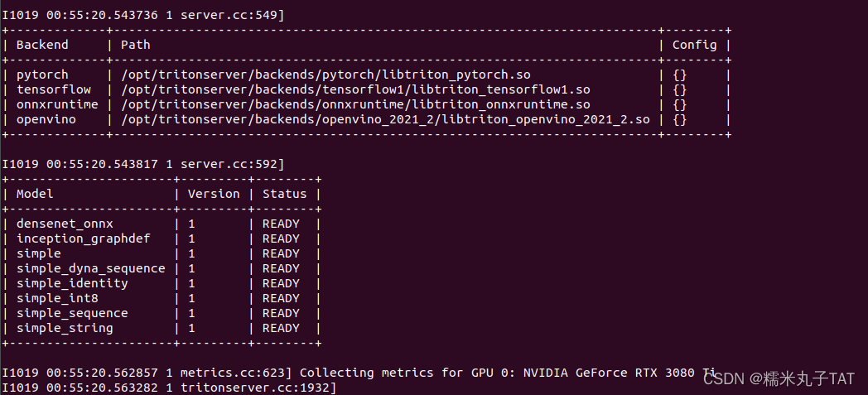Select the 'openvino' backend name
868x395 pixels.
(46, 119)
